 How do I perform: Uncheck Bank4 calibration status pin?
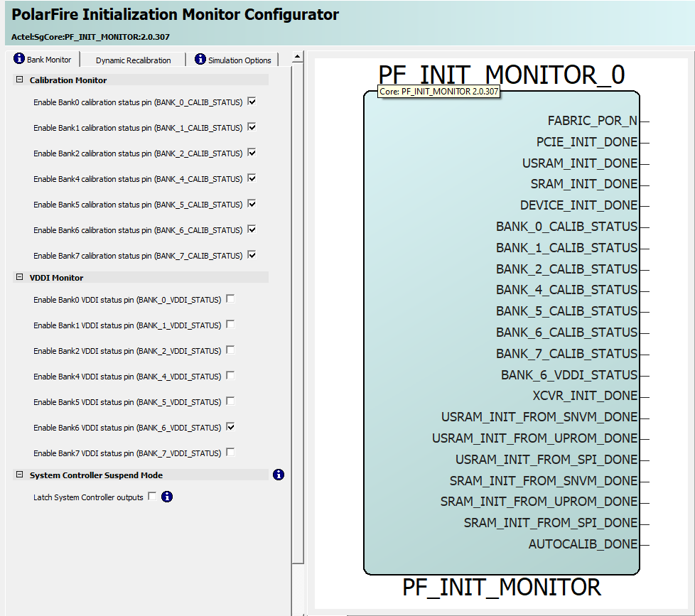tap(252, 178)
